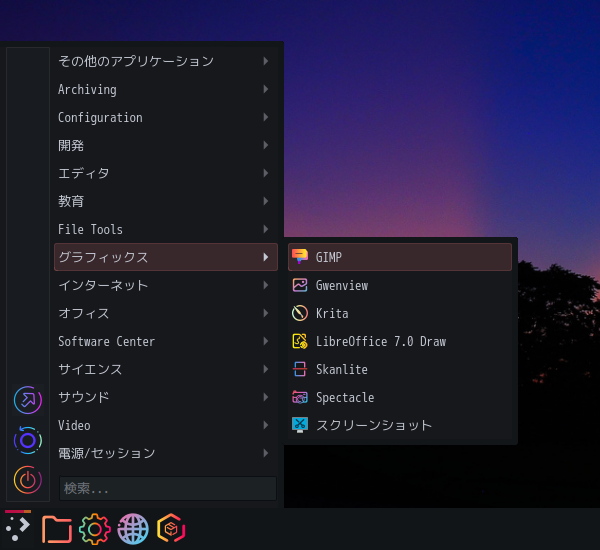Click the GIMP app icon

[x=300, y=257]
